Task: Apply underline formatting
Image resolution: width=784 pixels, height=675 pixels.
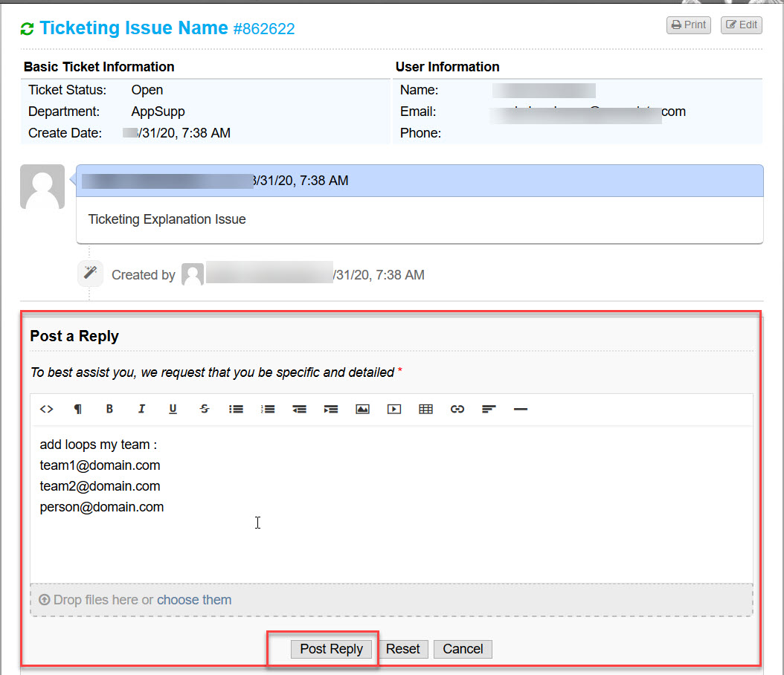Action: 173,409
